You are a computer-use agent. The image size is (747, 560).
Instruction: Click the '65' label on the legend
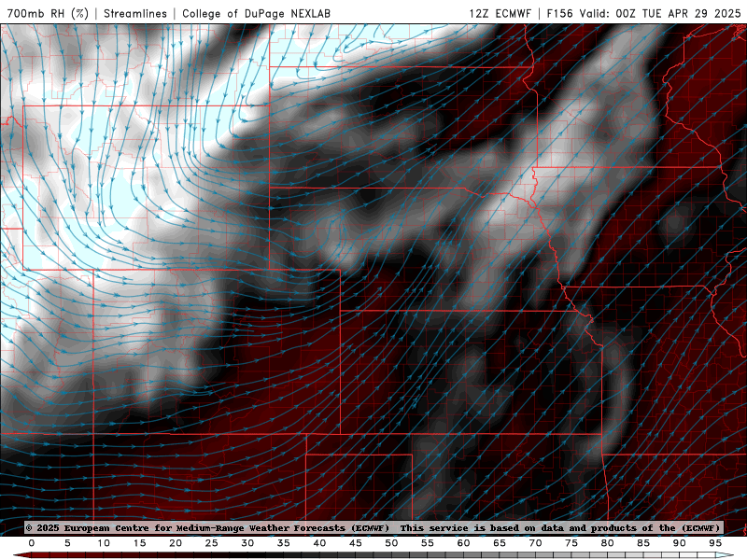(x=500, y=543)
